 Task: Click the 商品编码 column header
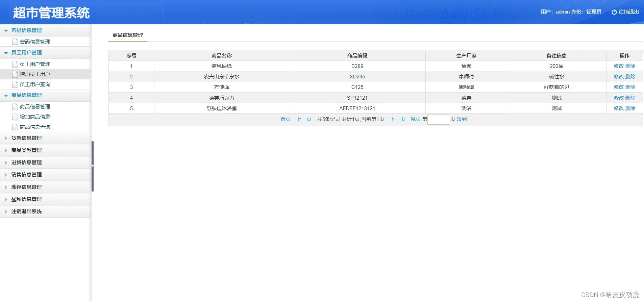pyautogui.click(x=357, y=55)
